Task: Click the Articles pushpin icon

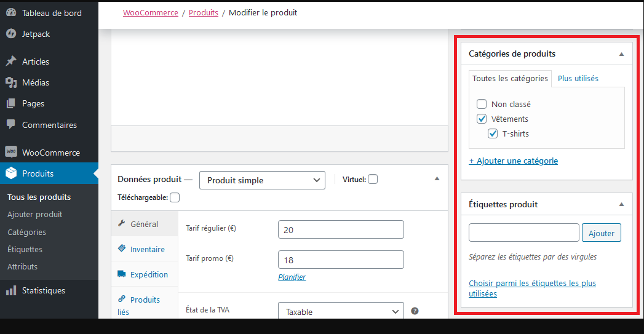Action: point(11,62)
